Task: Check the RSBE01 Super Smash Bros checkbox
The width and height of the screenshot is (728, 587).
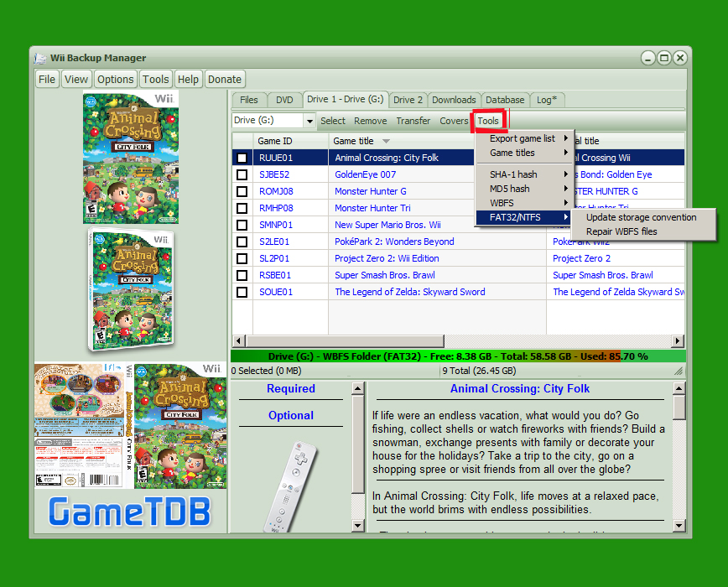Action: pyautogui.click(x=242, y=275)
